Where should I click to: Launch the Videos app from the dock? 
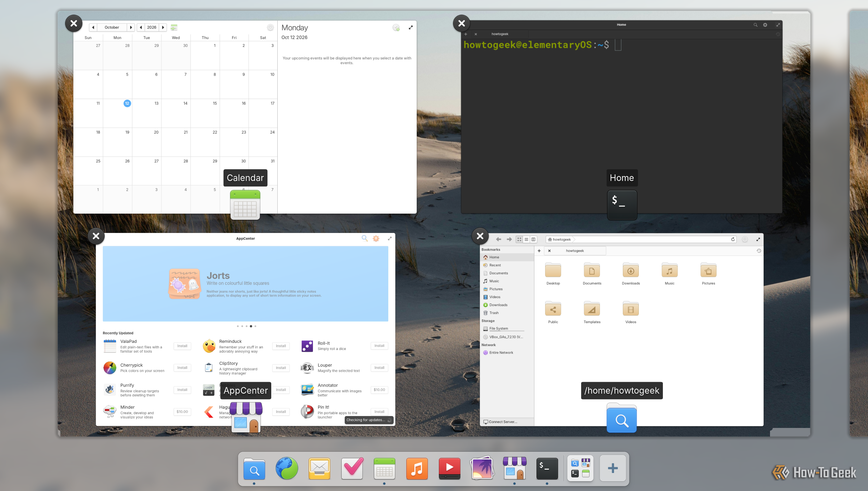coord(450,468)
